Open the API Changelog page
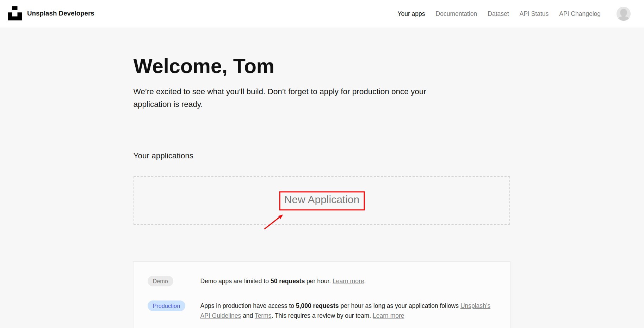Image resolution: width=644 pixels, height=328 pixels. (580, 14)
